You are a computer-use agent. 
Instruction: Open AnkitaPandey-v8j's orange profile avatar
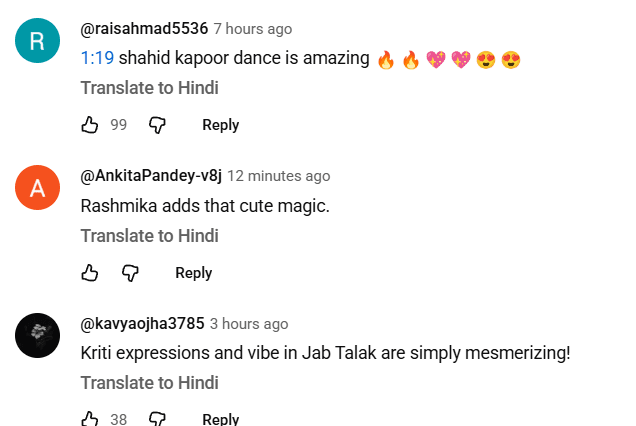point(38,189)
